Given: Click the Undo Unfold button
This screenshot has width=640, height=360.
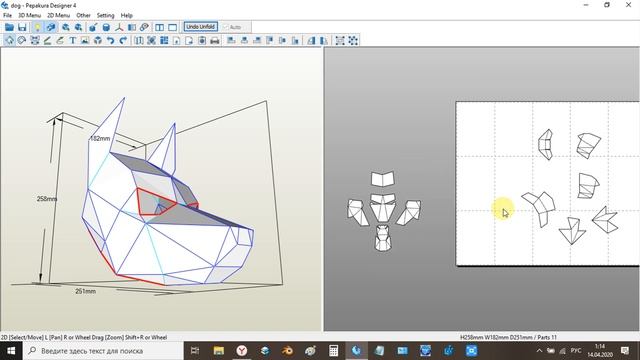Looking at the screenshot, I should (200, 27).
